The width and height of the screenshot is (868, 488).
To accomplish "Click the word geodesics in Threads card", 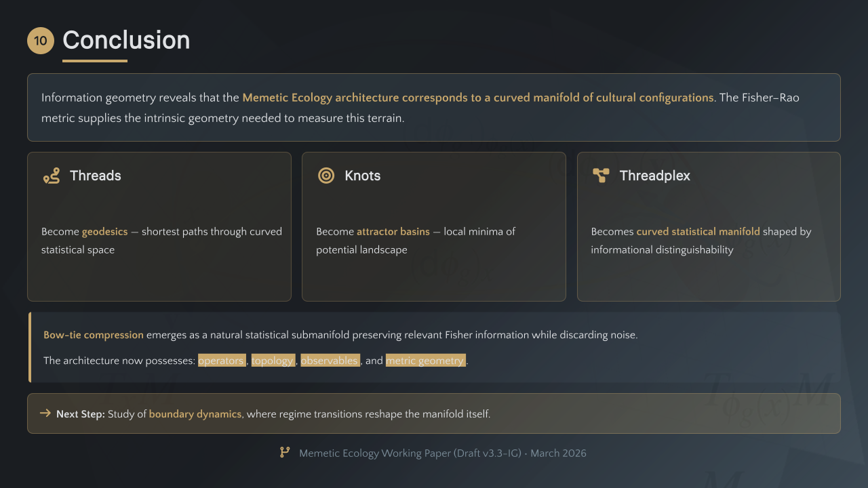I will click(x=104, y=232).
